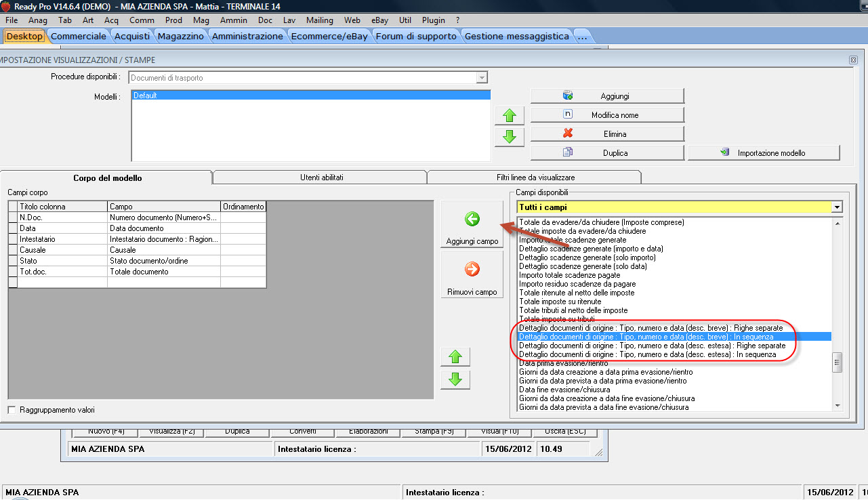
Task: Open the File menu
Action: (x=12, y=20)
